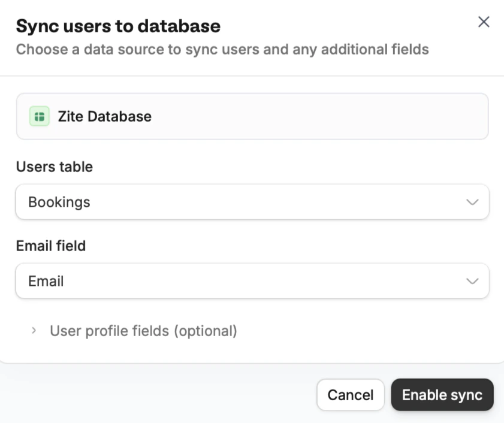Click the "(optional)" text in profile fields row
504x423 pixels.
point(206,331)
